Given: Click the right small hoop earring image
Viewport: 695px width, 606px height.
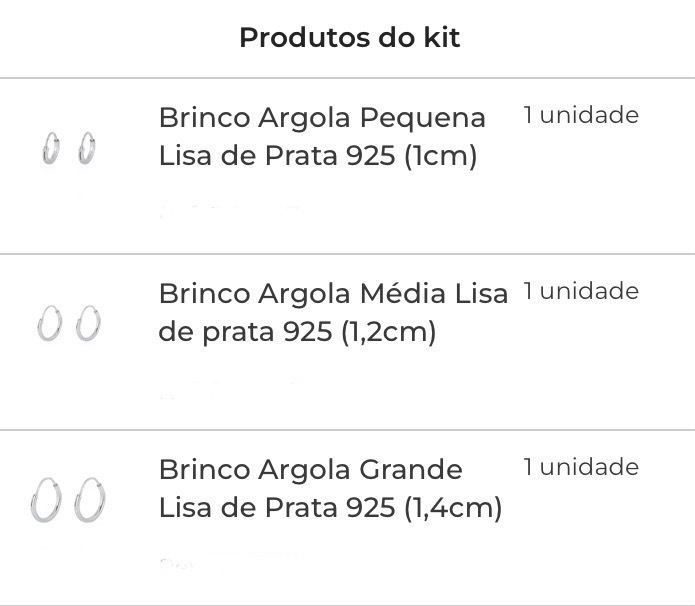Looking at the screenshot, I should point(87,148).
